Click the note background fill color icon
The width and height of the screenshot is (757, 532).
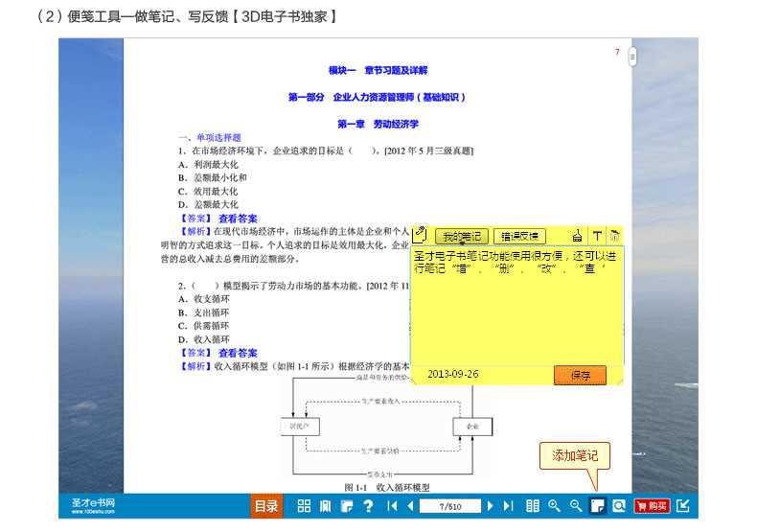tap(577, 236)
